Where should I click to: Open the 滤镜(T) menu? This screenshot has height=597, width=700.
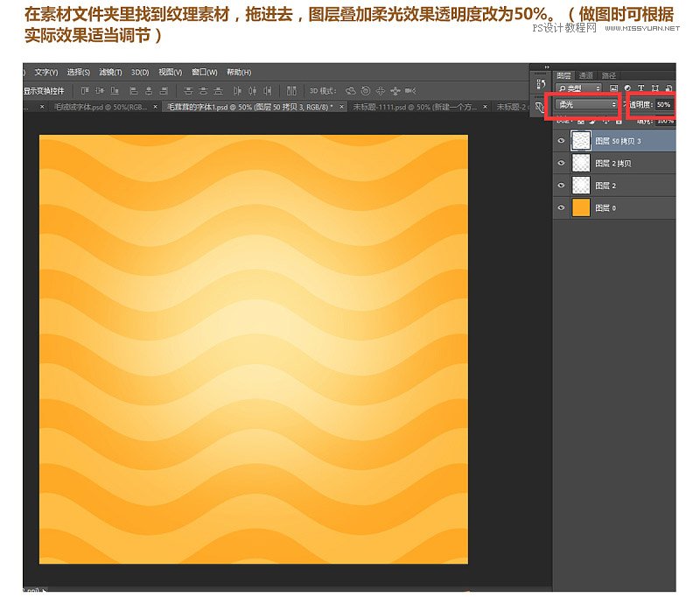(x=110, y=72)
